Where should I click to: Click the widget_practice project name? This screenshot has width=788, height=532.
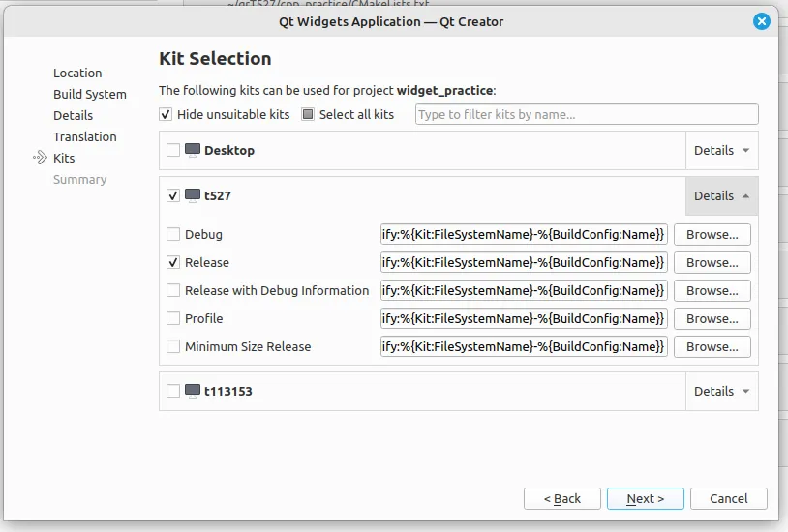pos(444,90)
